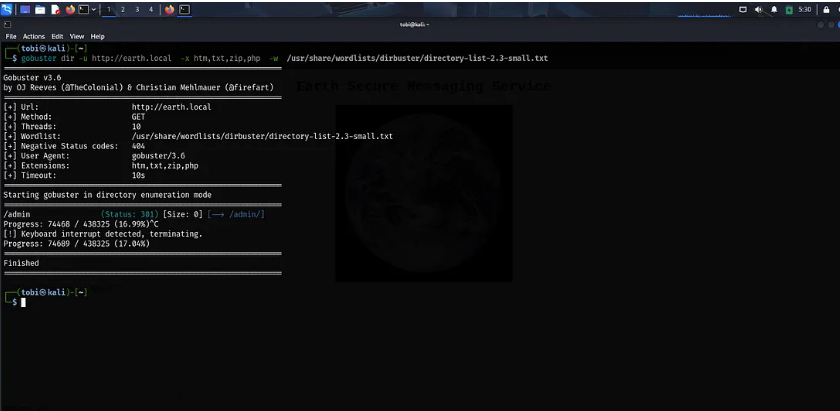Open the volume control tray icon

click(759, 10)
